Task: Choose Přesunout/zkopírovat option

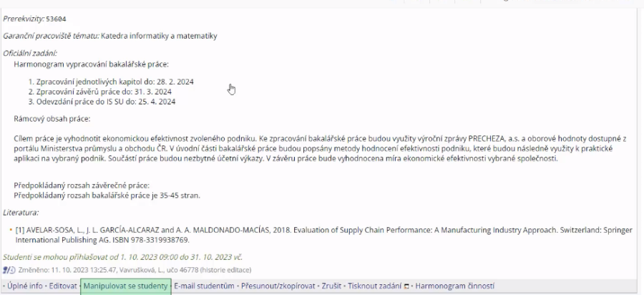Action: (x=278, y=286)
